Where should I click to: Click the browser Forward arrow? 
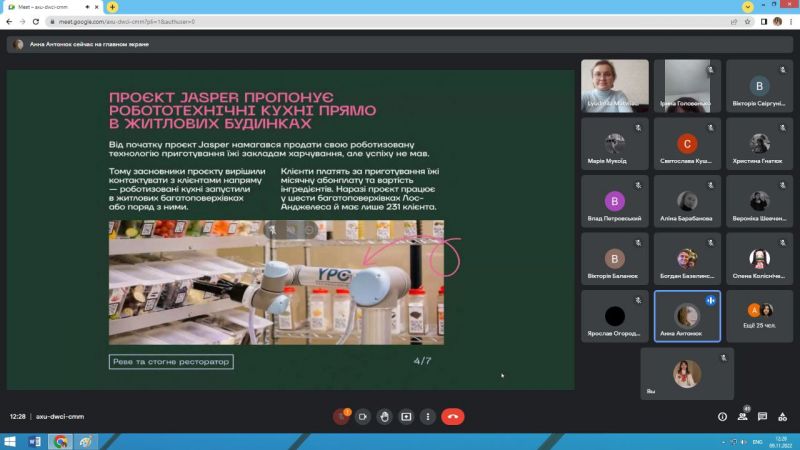(x=22, y=22)
